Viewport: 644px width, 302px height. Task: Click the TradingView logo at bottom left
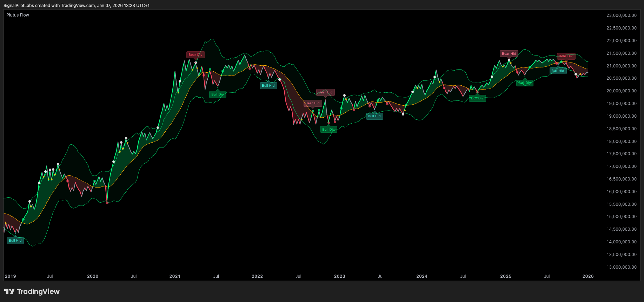click(x=32, y=291)
